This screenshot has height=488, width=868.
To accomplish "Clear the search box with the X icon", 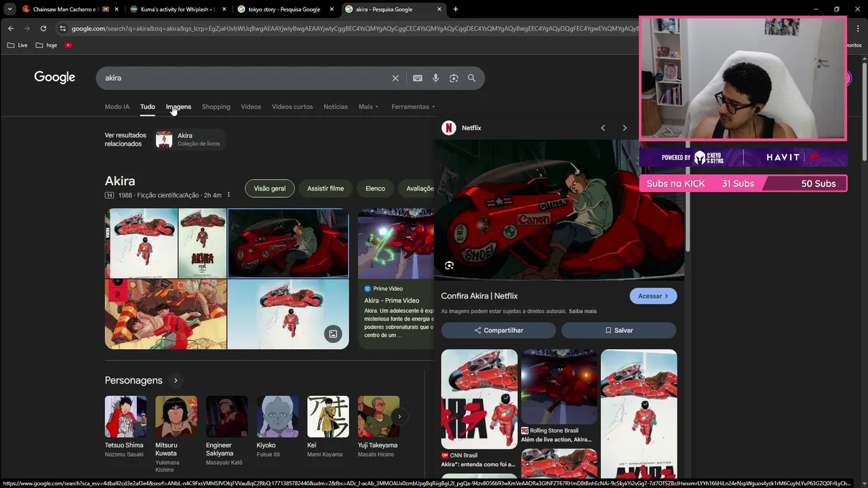I will tap(395, 78).
